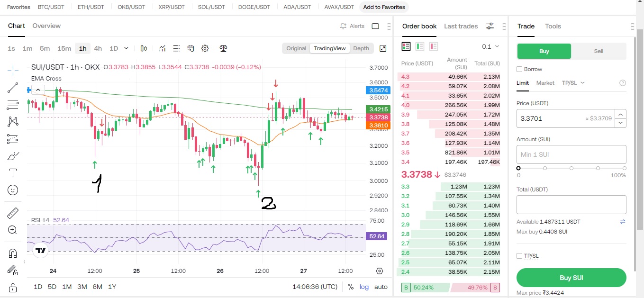
Task: Select the Limit order tab
Action: click(522, 83)
